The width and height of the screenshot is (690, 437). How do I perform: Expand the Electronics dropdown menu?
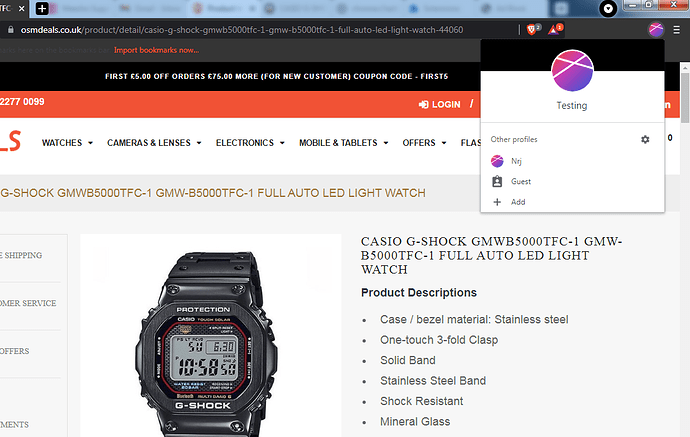(250, 143)
